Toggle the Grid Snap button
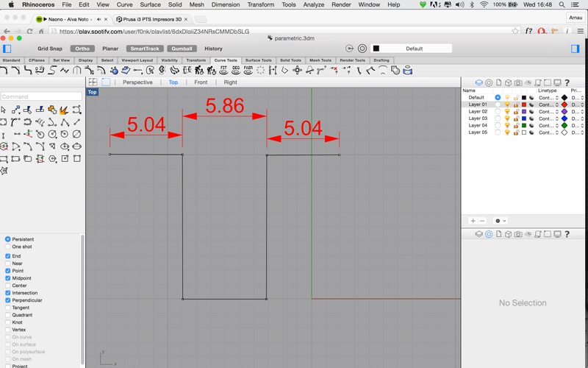The width and height of the screenshot is (588, 368). (x=50, y=49)
